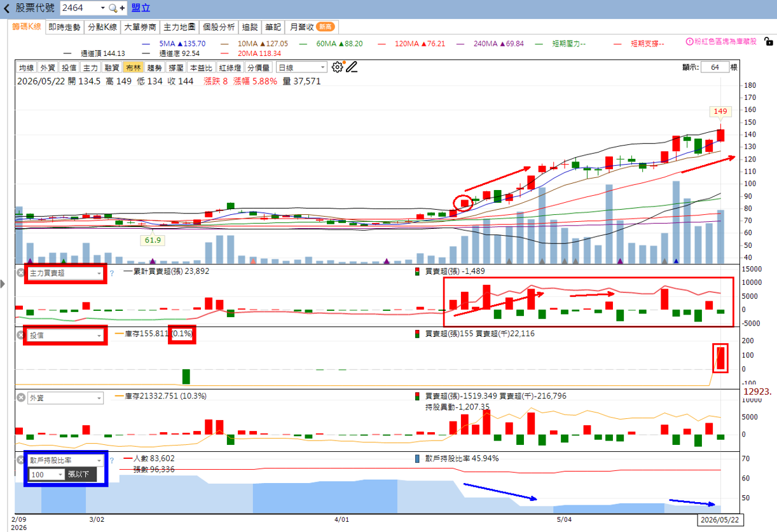Click the padlock icon at top right
Image resolution: width=777 pixels, height=532 pixels.
coord(769,42)
